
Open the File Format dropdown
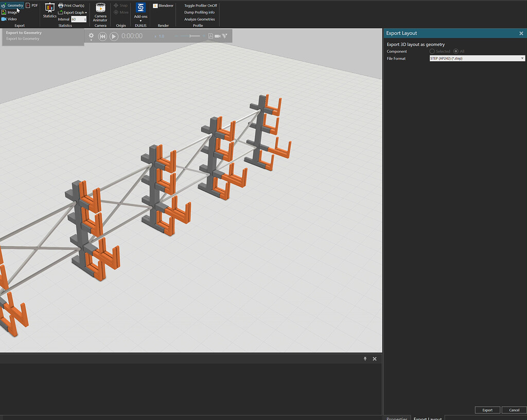(522, 58)
